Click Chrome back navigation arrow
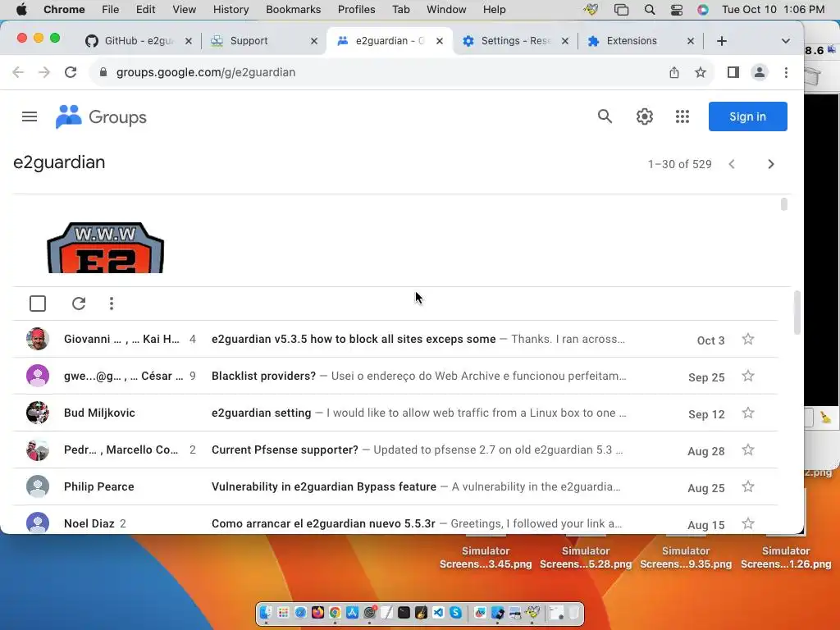 [x=18, y=72]
